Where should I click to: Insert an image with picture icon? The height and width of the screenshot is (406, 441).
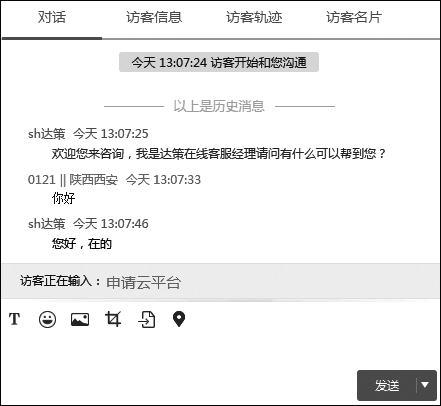80,319
